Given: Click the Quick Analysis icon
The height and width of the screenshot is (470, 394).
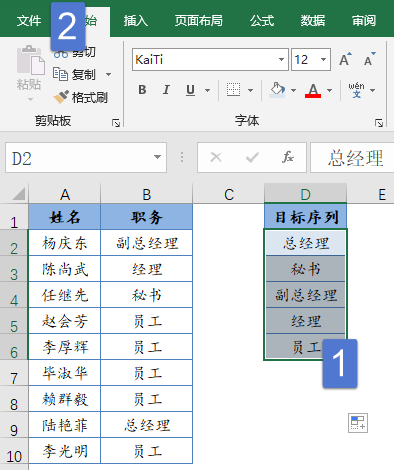Looking at the screenshot, I should pos(358,423).
